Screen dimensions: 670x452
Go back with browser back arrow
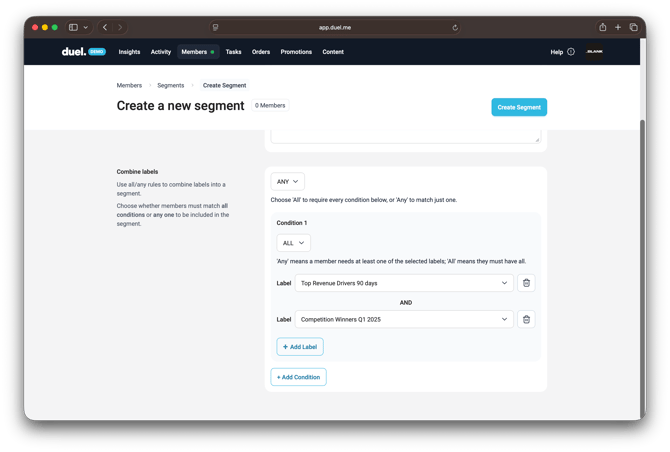click(105, 27)
